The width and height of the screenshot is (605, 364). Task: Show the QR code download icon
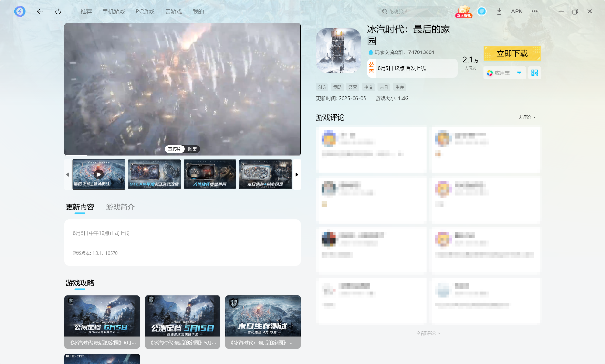(x=534, y=73)
